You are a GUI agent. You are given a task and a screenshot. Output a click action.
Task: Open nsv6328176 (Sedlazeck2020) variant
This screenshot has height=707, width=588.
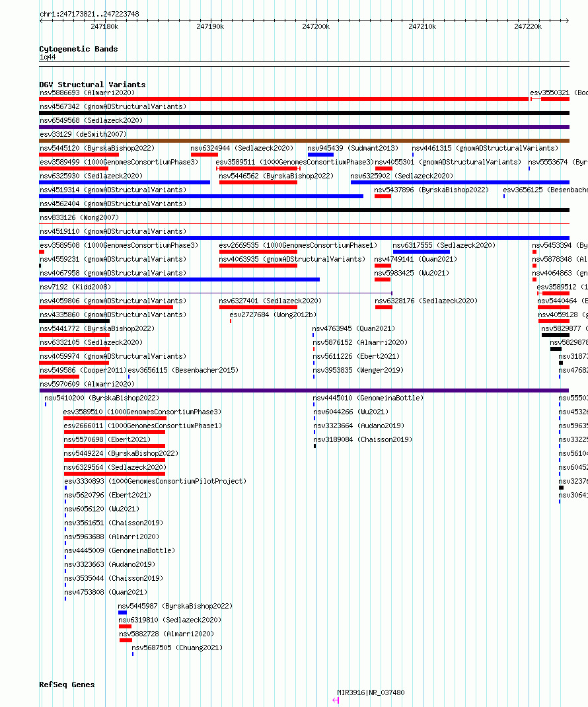coord(426,301)
